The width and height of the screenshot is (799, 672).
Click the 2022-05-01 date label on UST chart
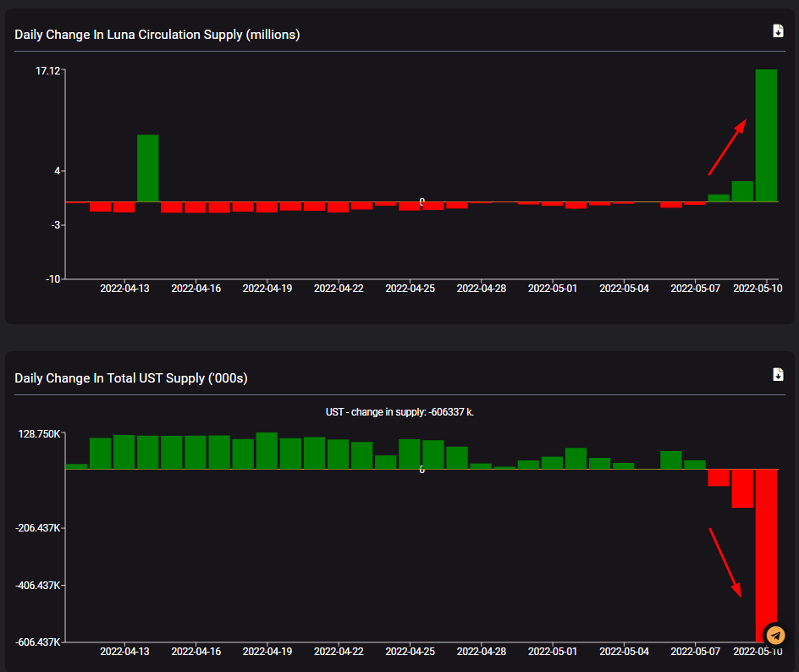(553, 652)
